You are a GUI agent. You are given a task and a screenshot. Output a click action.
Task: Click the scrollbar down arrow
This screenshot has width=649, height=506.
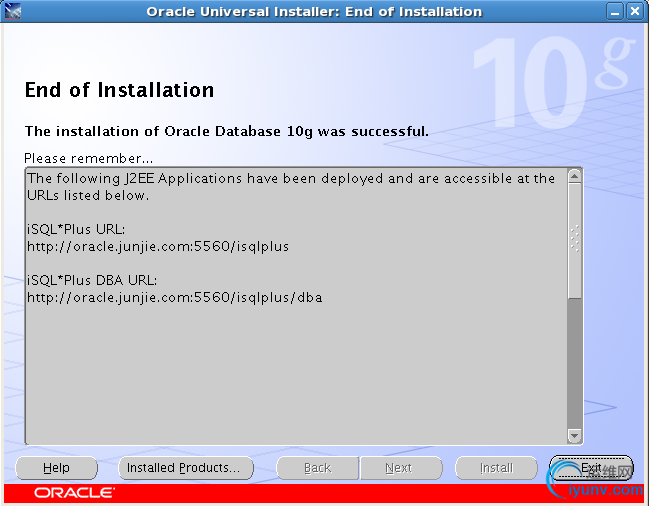pos(574,436)
